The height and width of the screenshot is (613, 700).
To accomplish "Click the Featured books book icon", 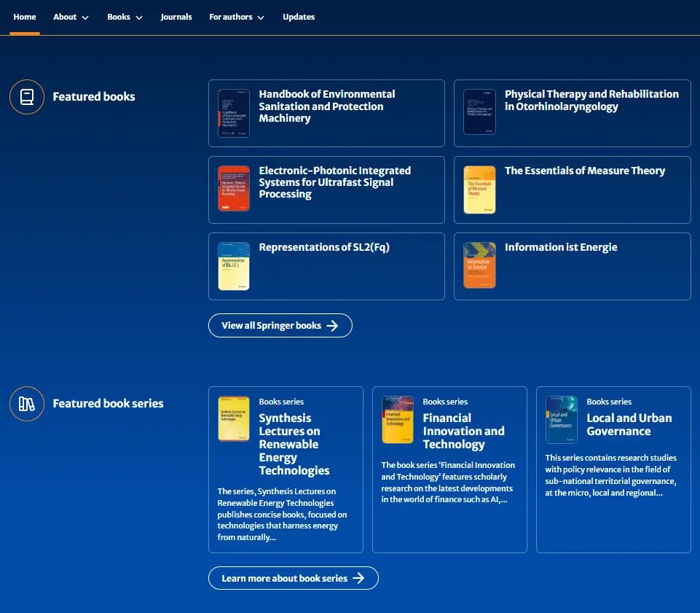I will click(27, 97).
